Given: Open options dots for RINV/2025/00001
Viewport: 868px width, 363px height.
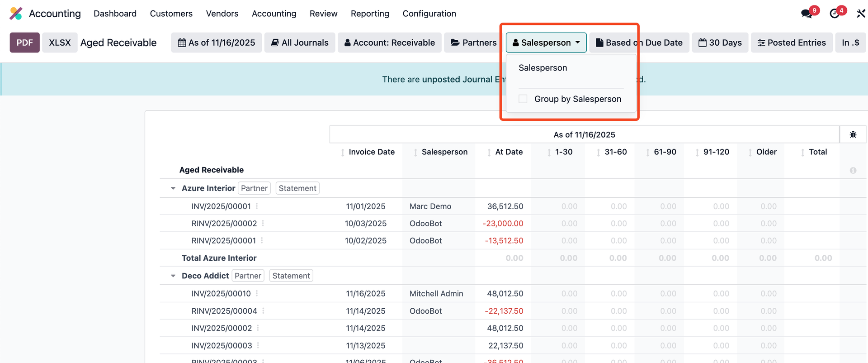Looking at the screenshot, I should pyautogui.click(x=262, y=240).
